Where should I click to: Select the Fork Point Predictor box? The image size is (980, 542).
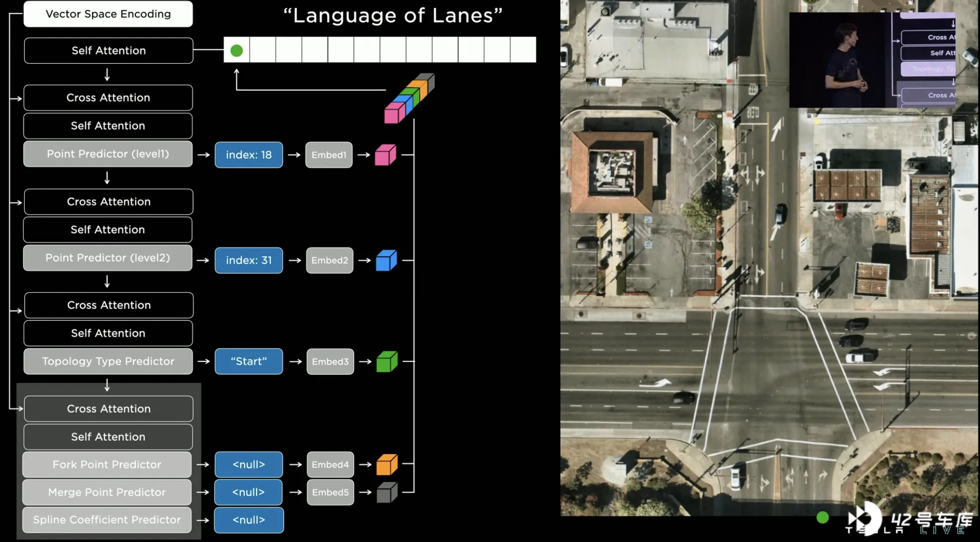(x=107, y=465)
